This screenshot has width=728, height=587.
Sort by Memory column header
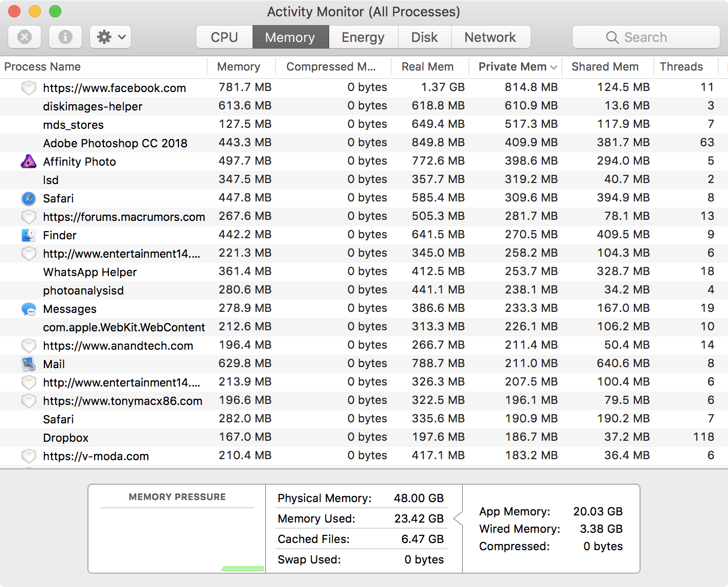(241, 67)
